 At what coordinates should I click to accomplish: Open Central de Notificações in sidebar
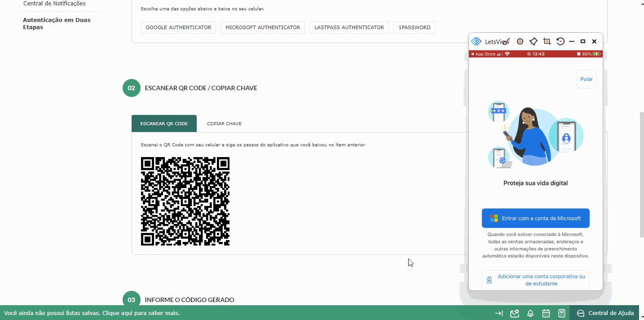54,4
